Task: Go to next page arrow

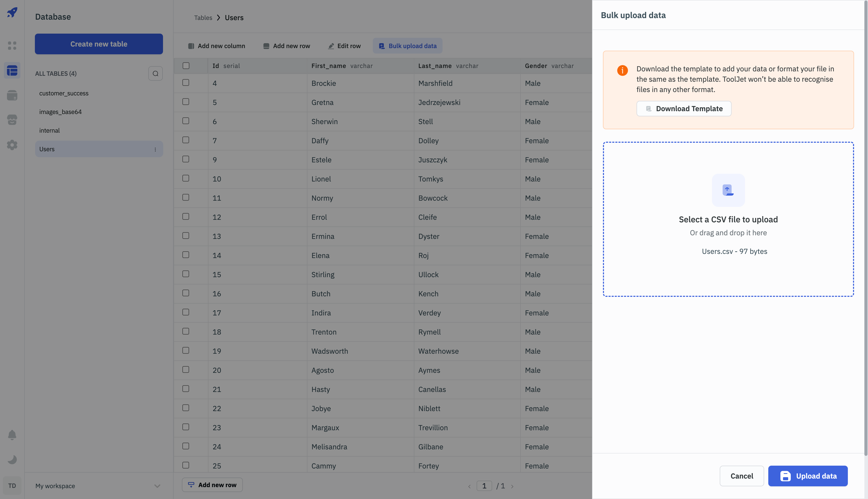Action: pos(512,486)
